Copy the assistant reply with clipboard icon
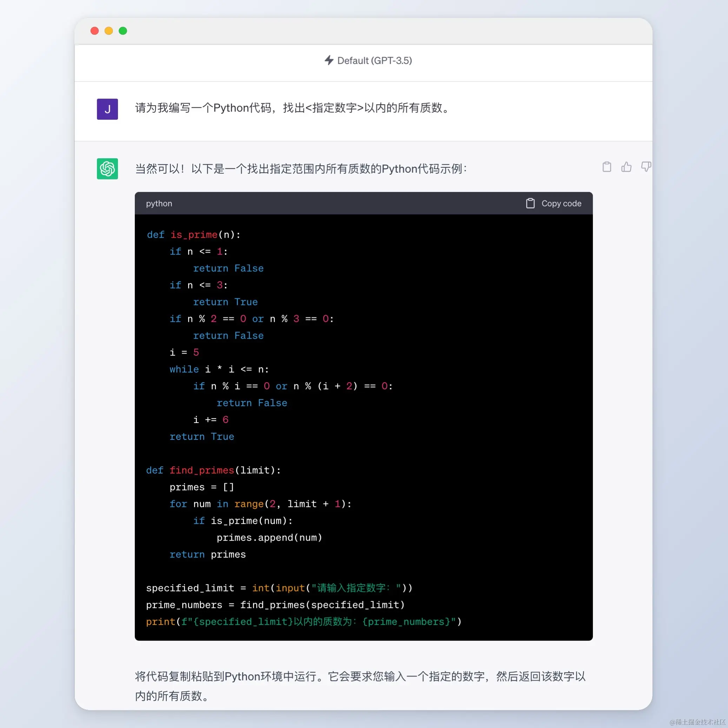 [607, 167]
